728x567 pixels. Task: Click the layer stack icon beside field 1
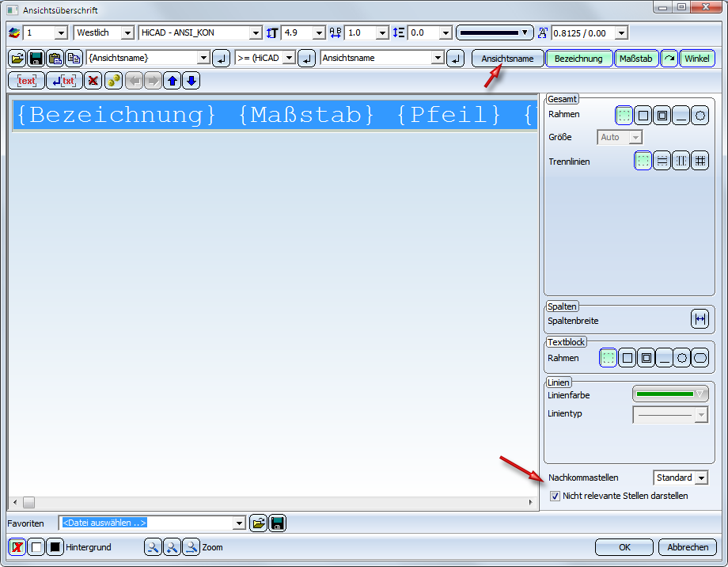[x=14, y=33]
